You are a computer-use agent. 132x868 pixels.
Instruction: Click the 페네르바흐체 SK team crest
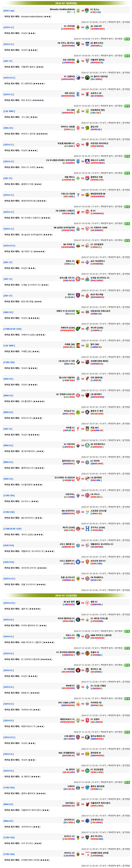tap(87, 195)
